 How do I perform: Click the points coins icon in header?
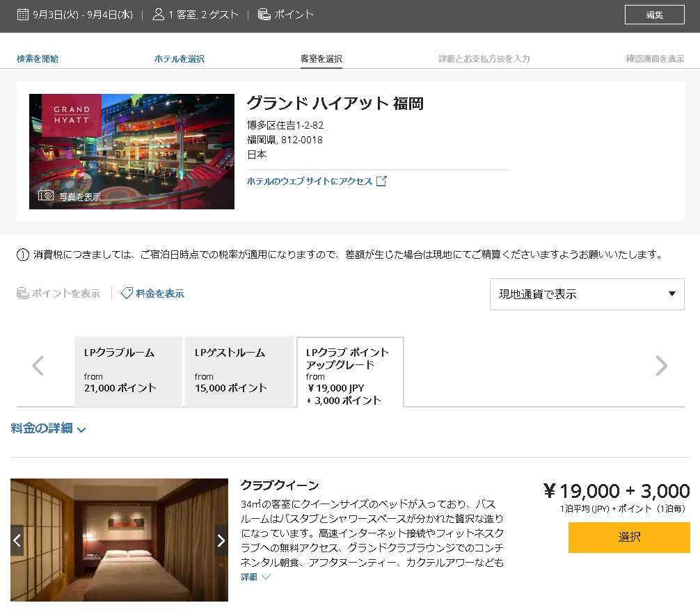(264, 15)
